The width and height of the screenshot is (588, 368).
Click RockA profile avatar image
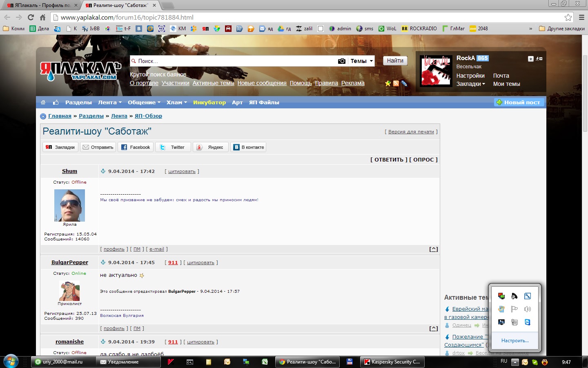(436, 71)
